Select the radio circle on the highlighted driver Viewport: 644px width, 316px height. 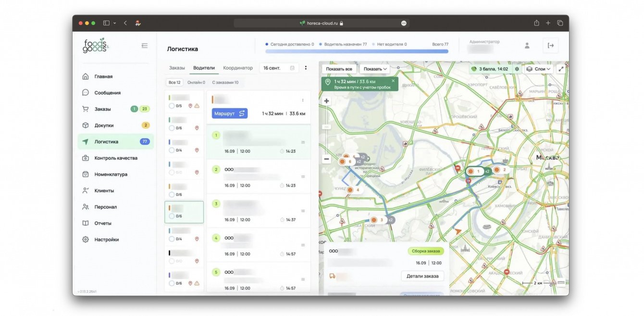(x=172, y=216)
